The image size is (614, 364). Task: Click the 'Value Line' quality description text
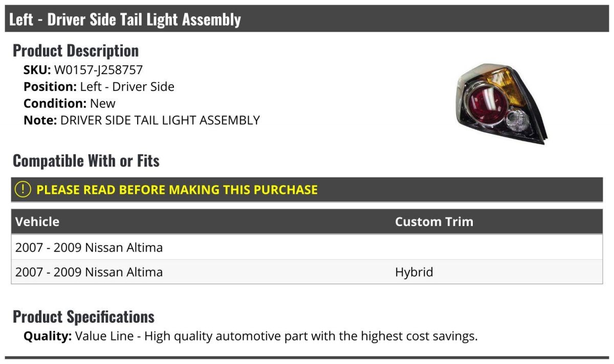point(276,336)
